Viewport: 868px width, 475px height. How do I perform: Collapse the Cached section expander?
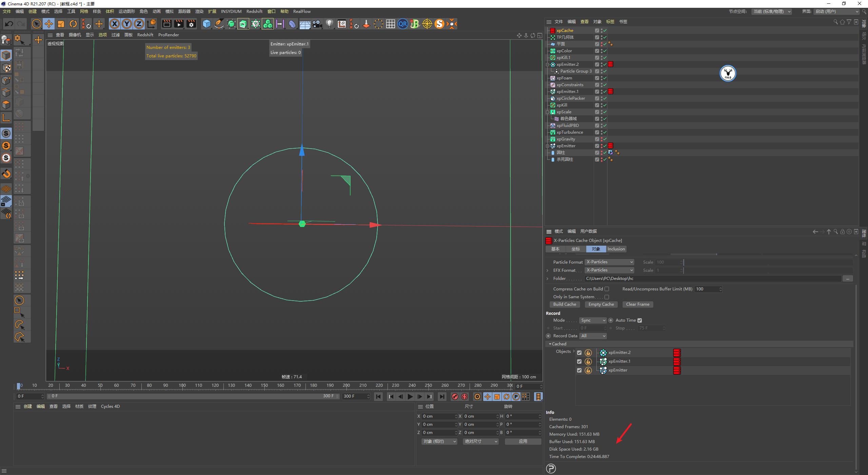point(550,344)
